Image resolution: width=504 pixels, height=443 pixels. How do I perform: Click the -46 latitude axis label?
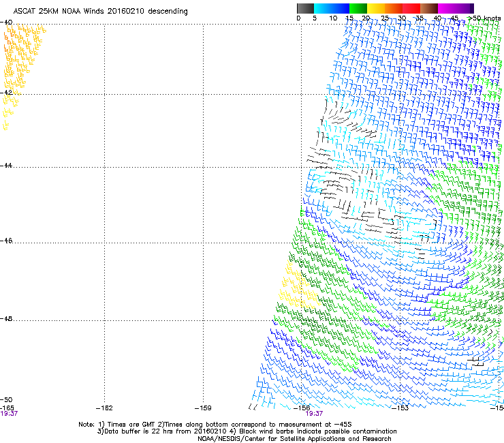[x=6, y=241]
